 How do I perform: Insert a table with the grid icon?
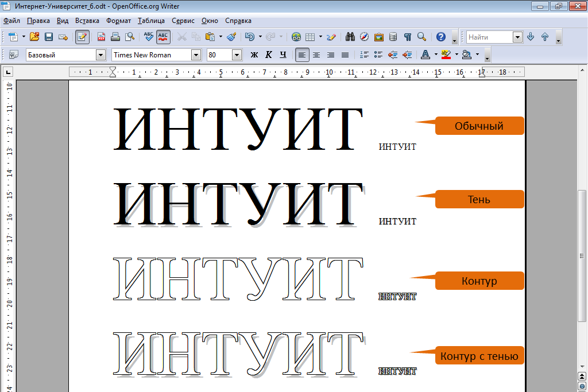tap(310, 37)
